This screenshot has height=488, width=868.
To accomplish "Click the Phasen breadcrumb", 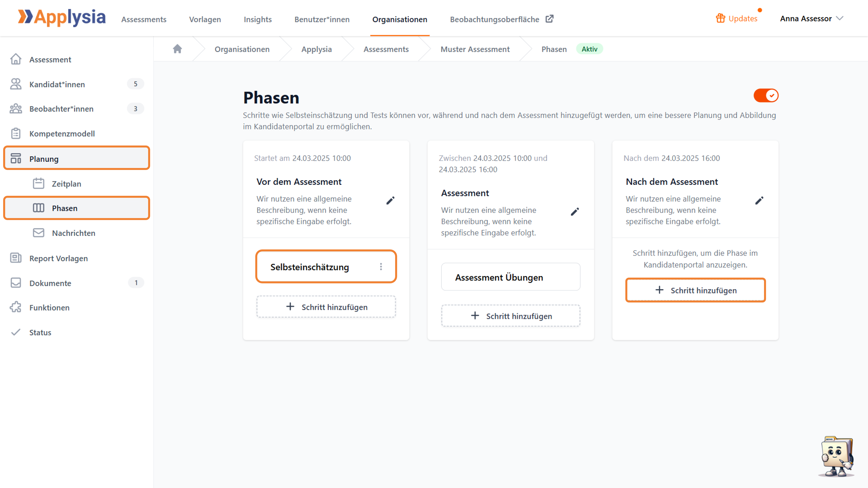I will pos(554,49).
